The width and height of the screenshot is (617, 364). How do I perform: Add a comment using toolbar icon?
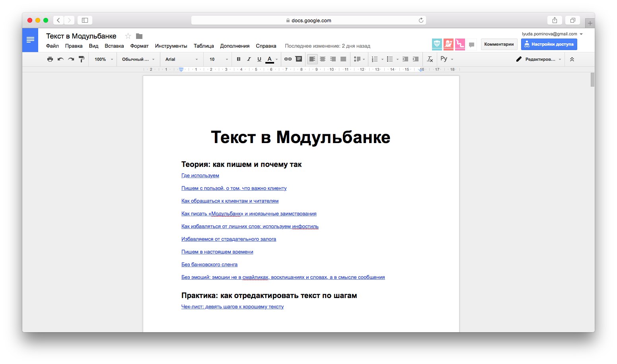[x=299, y=59]
